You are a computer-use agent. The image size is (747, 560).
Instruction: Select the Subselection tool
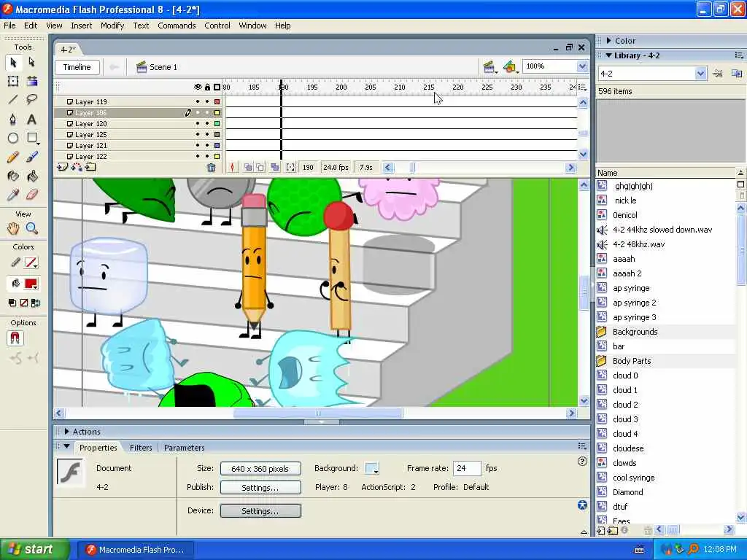(32, 63)
